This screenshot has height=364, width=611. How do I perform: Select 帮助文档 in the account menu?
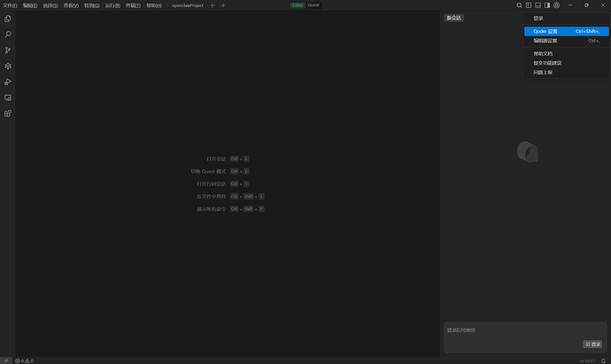543,53
